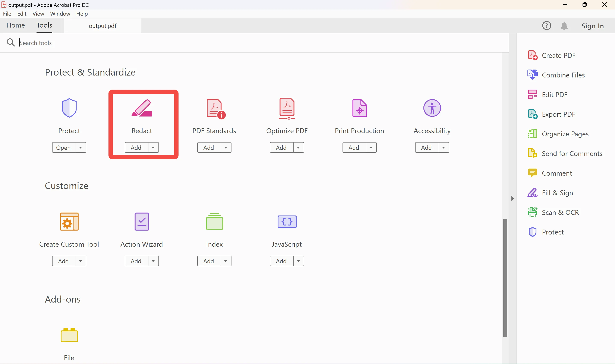Expand the Protect Open dropdown arrow
Viewport: 615px width, 364px height.
click(80, 147)
